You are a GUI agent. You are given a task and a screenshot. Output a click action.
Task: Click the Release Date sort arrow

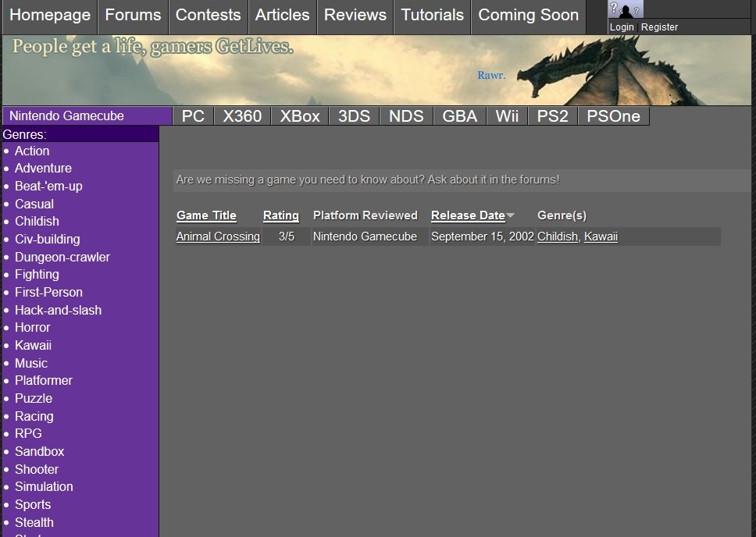(511, 216)
